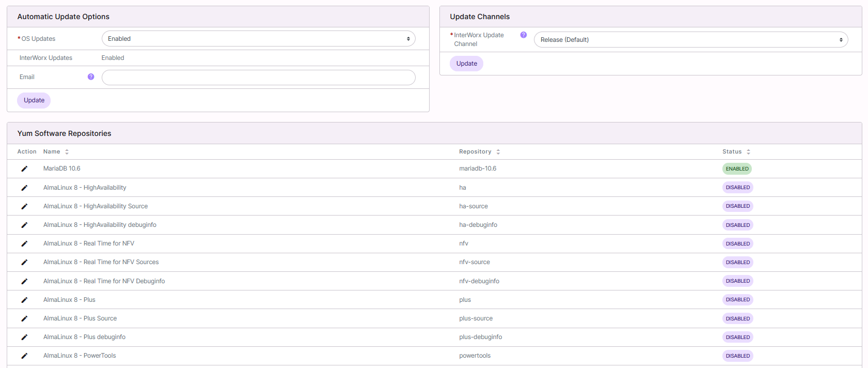Click the edit pencil for PowerTools repository

pyautogui.click(x=24, y=356)
